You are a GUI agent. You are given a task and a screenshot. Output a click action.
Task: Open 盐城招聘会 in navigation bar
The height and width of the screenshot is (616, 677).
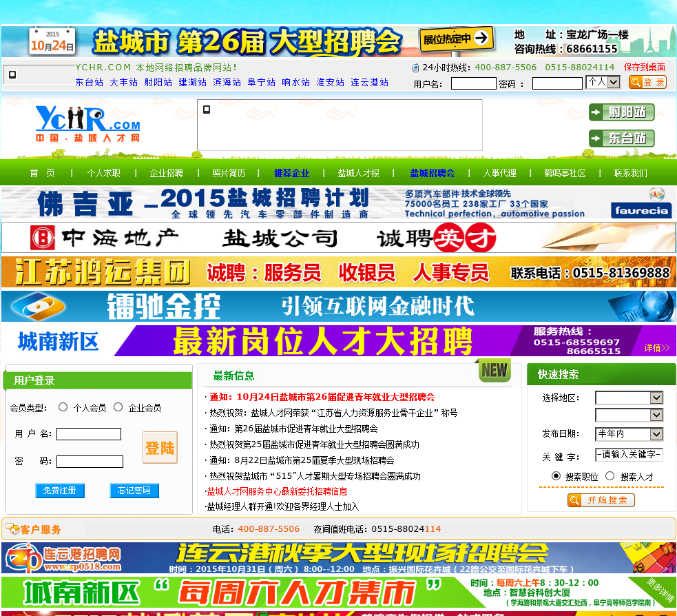coord(433,173)
